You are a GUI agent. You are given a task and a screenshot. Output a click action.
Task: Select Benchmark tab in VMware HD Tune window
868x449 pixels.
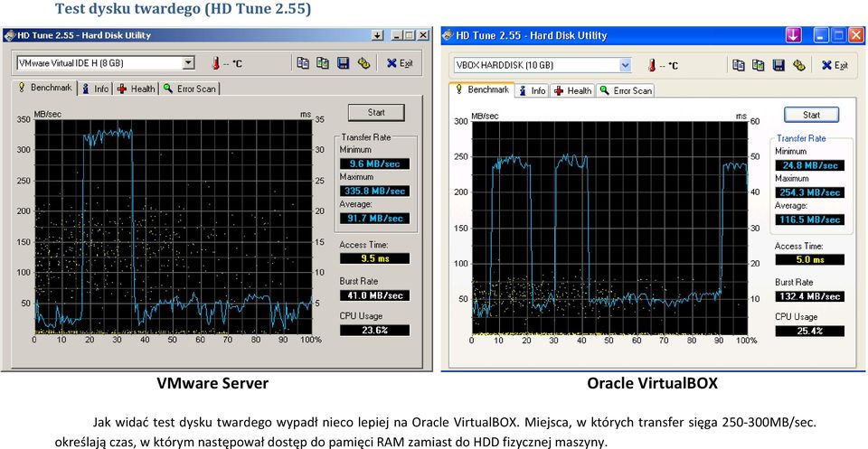coord(45,88)
